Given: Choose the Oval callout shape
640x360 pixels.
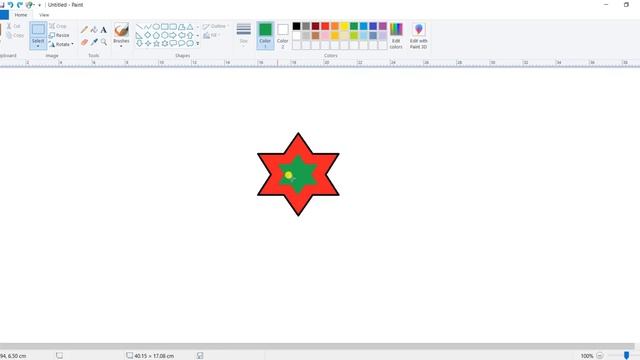Looking at the screenshot, I should (x=182, y=43).
